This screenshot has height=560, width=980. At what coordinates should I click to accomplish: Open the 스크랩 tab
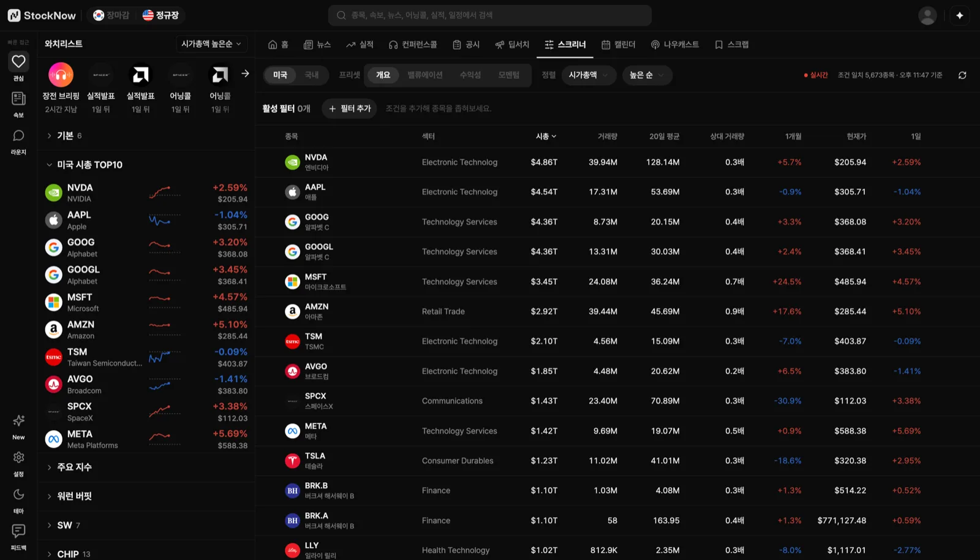(731, 45)
